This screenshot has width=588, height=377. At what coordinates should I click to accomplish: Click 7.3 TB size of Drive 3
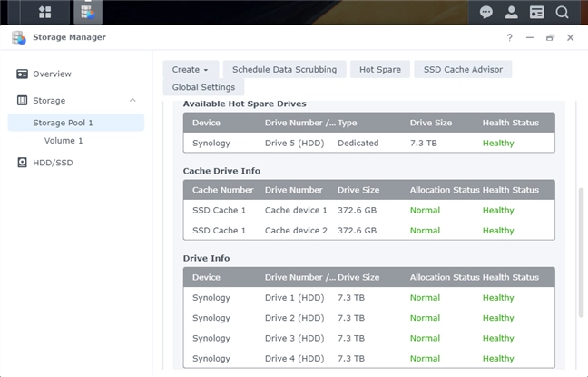(x=351, y=338)
